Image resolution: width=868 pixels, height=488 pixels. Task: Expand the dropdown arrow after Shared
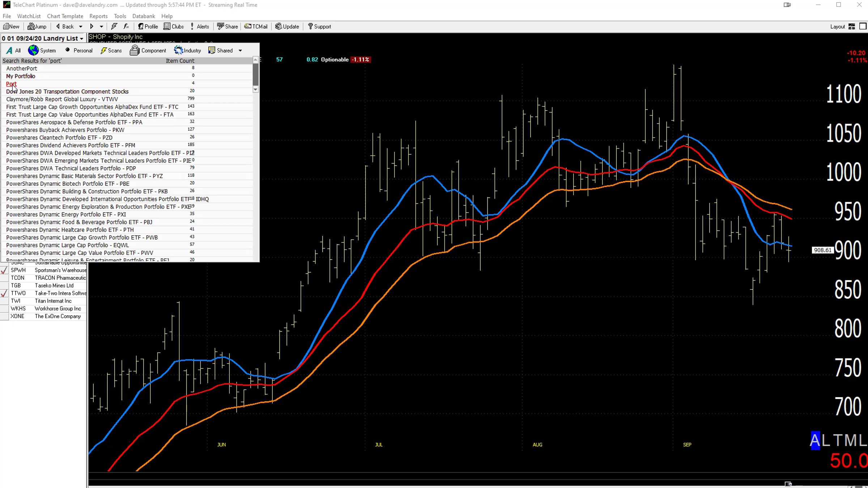pyautogui.click(x=240, y=51)
